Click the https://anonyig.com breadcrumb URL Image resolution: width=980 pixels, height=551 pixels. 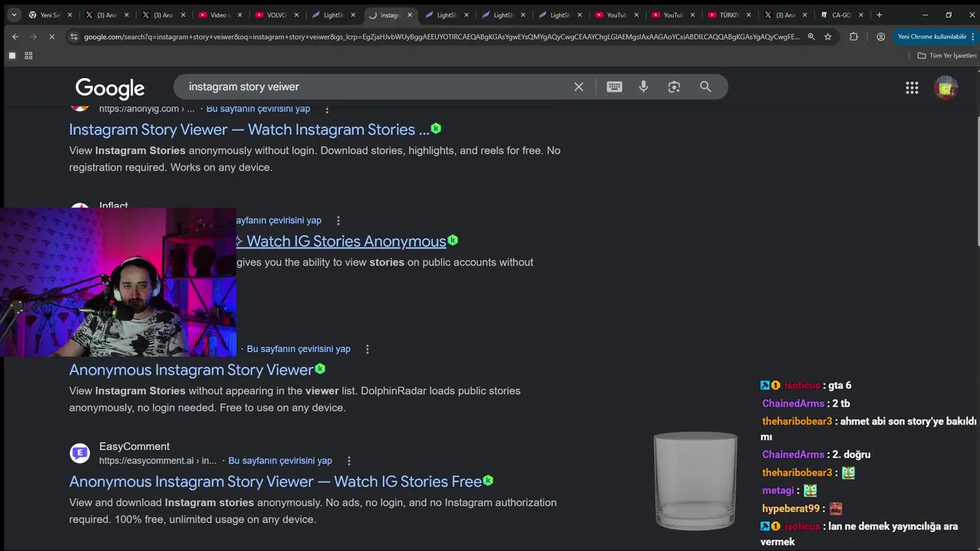point(147,109)
